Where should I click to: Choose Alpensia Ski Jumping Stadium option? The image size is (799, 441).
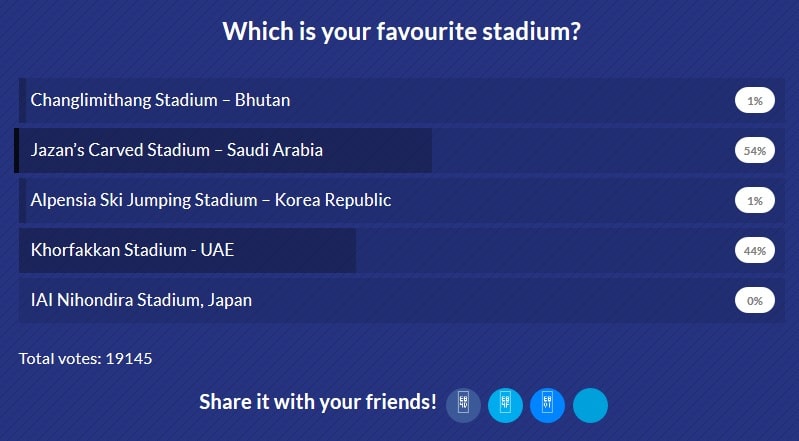(211, 200)
